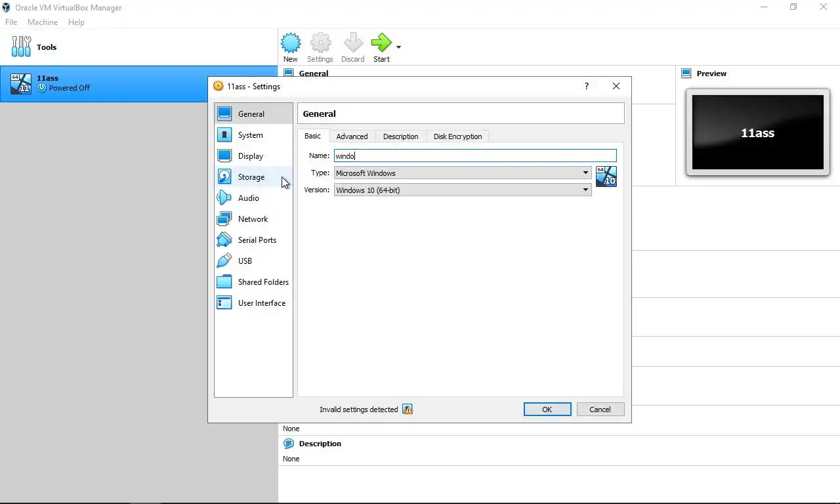Click the Powered Off status text
The image size is (840, 504).
70,88
